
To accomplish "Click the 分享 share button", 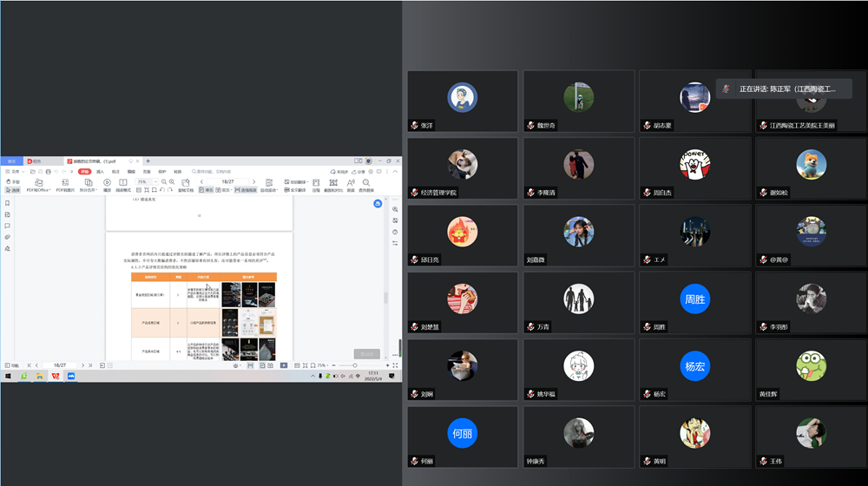I will 358,172.
